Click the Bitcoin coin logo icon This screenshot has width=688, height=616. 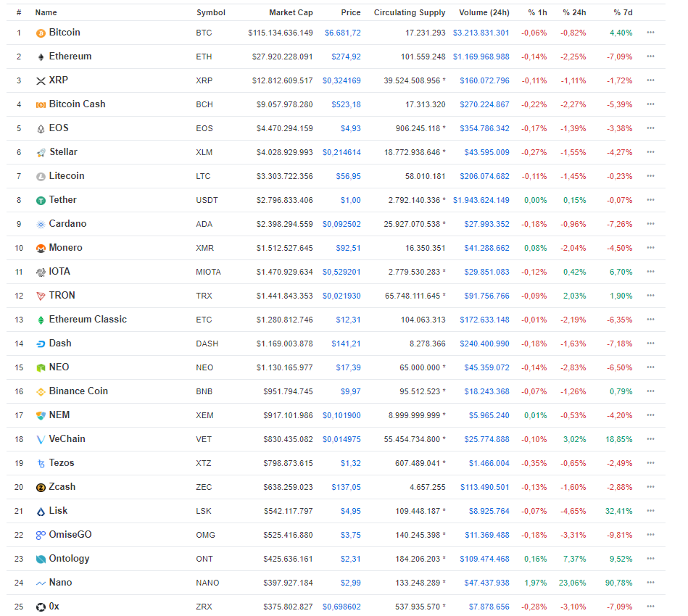(41, 33)
